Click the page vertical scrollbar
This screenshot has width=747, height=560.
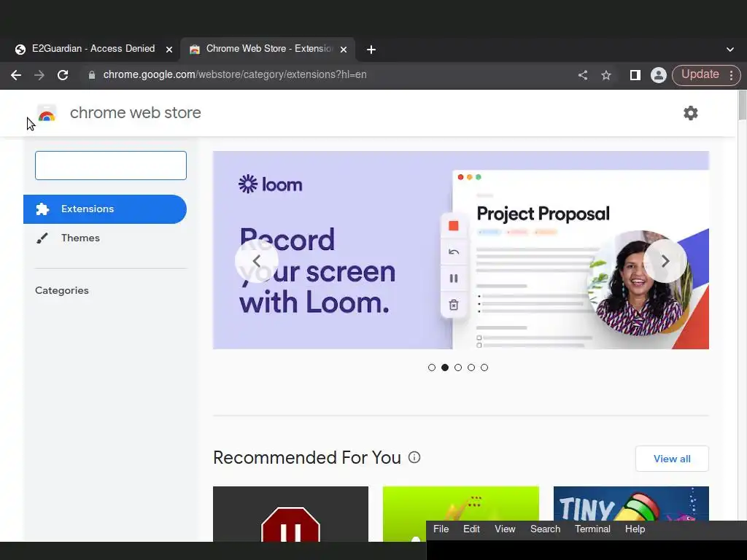(742, 106)
